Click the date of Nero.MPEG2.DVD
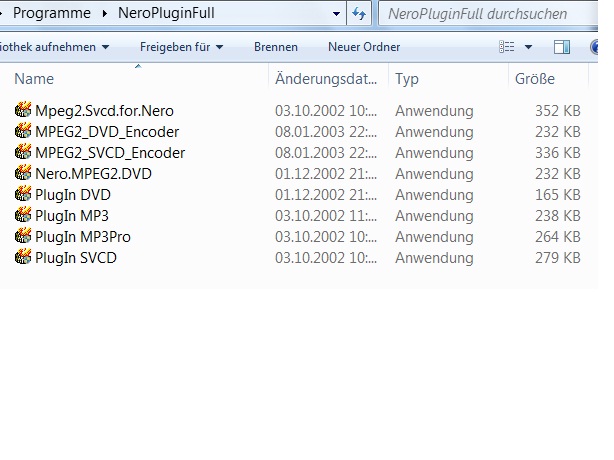 coord(326,174)
